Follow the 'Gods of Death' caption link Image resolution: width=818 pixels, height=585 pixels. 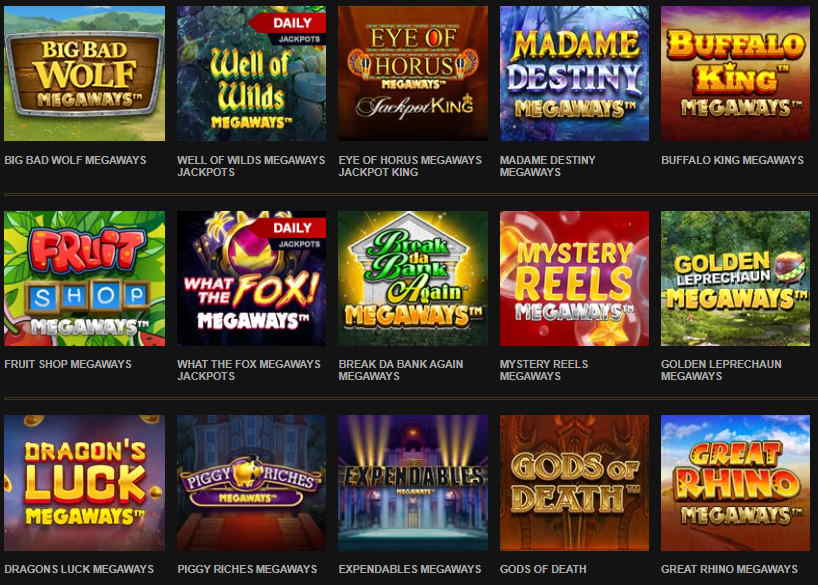[x=543, y=569]
